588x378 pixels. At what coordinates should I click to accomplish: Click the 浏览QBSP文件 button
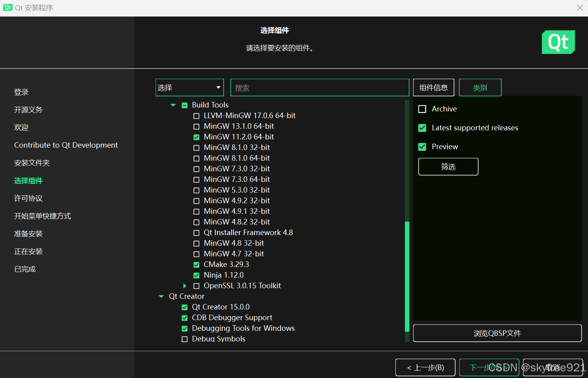497,333
